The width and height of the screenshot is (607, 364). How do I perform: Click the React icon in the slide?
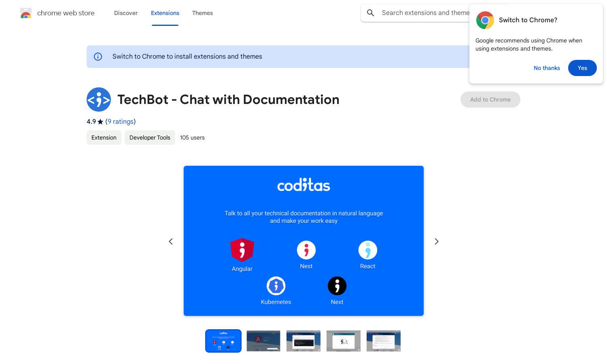(368, 250)
